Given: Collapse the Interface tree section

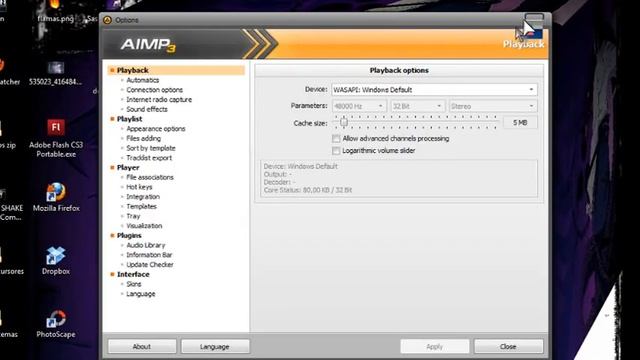Looking at the screenshot, I should pos(112,274).
